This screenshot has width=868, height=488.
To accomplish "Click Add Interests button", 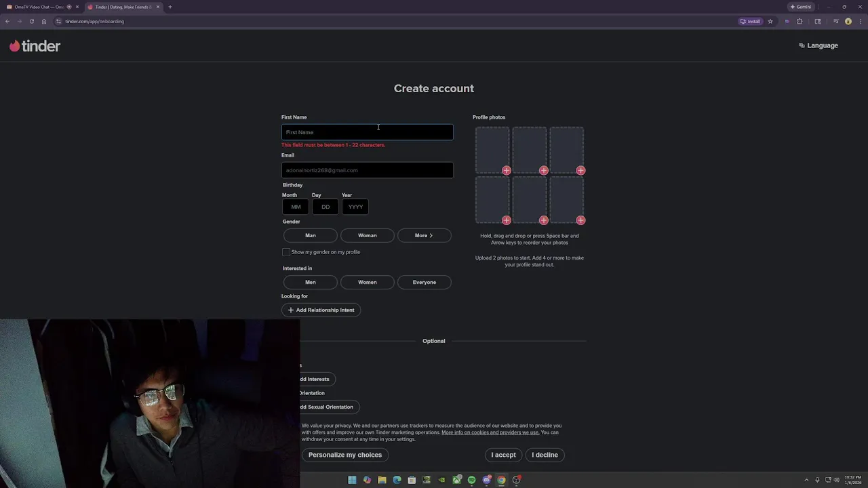I will pyautogui.click(x=317, y=379).
